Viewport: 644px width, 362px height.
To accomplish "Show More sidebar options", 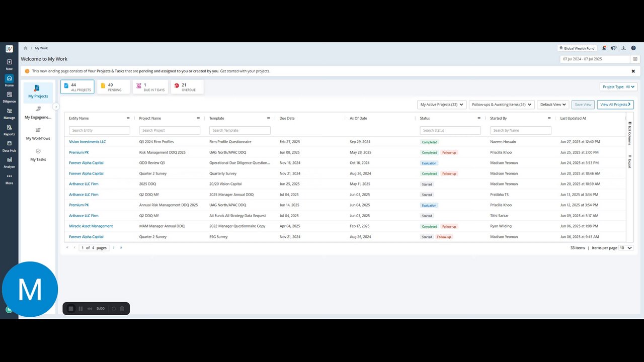I will [9, 179].
